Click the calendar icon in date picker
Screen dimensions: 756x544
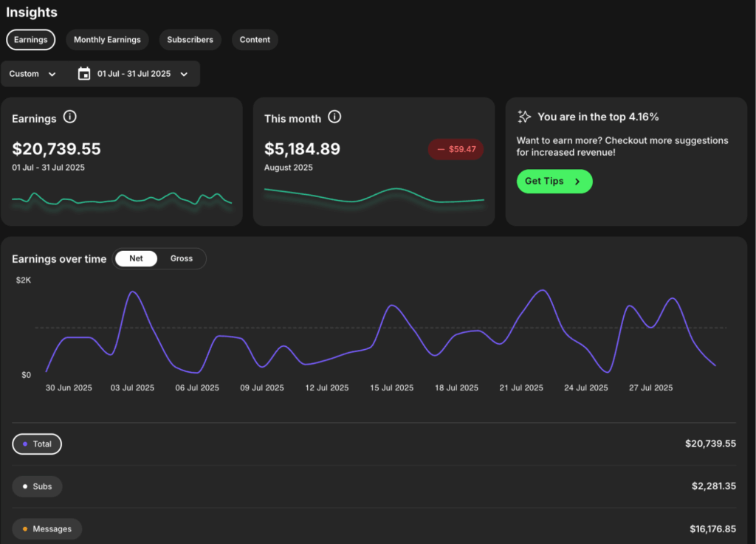coord(84,74)
